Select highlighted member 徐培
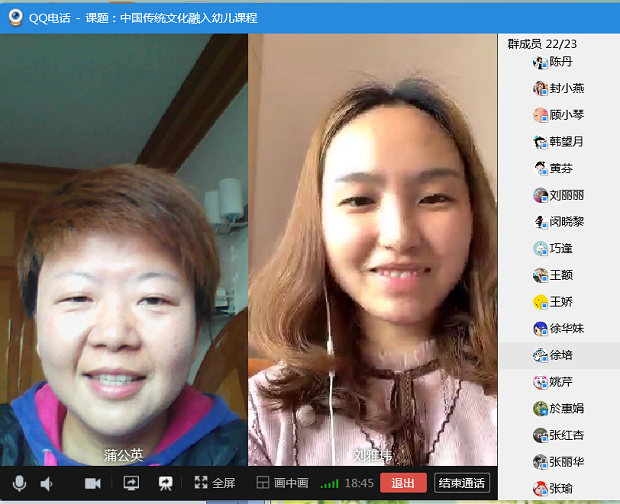This screenshot has height=504, width=620. coord(560,355)
